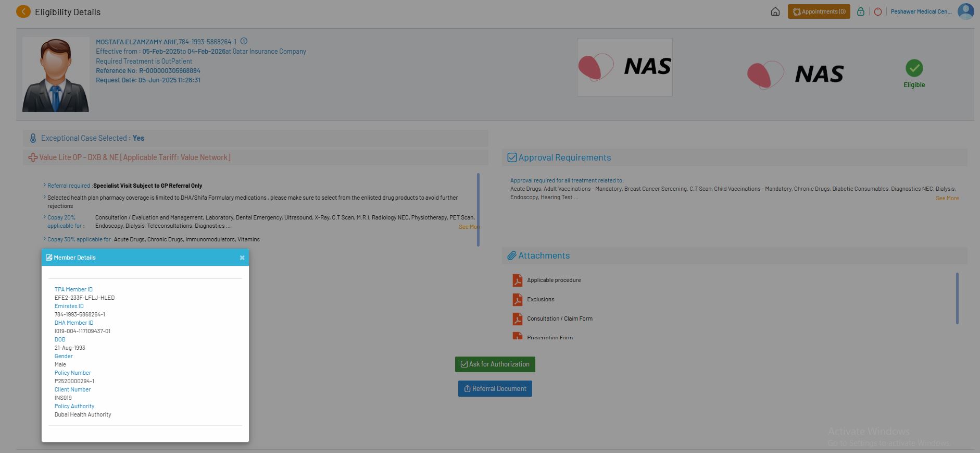980x453 pixels.
Task: Click the green Eligible check mark icon
Action: click(914, 68)
